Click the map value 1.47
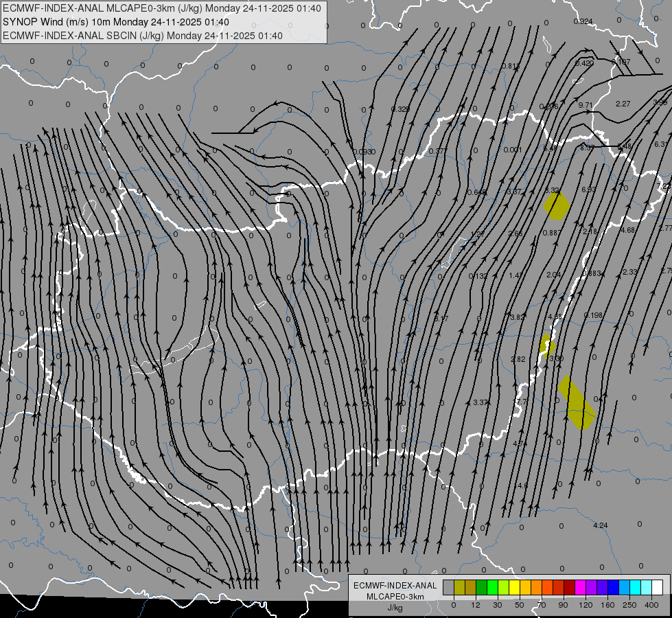 pyautogui.click(x=516, y=275)
